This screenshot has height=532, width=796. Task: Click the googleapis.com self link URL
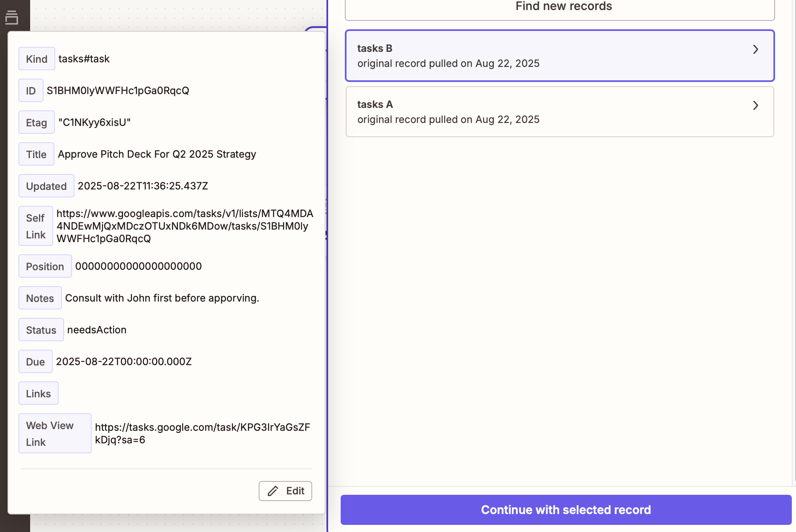coord(185,226)
